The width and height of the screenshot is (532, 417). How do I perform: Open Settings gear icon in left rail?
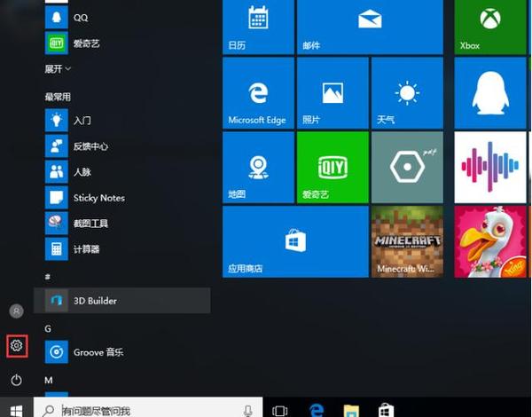coord(16,346)
